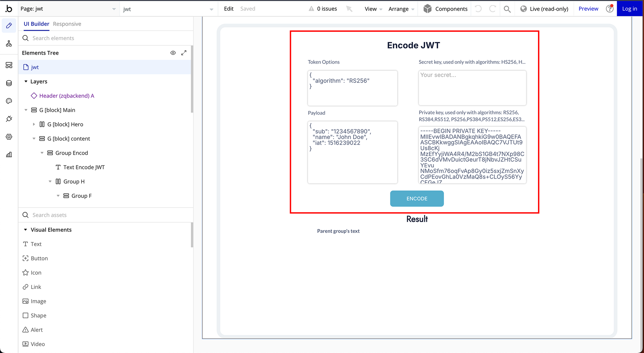Screen dimensions: 644x353
Task: Switch to the Responsive tab
Action: point(67,24)
